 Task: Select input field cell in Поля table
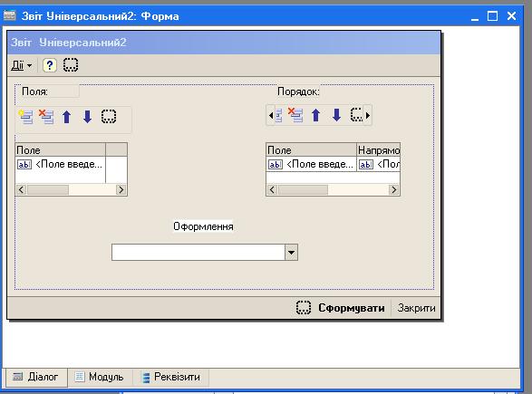[61, 165]
